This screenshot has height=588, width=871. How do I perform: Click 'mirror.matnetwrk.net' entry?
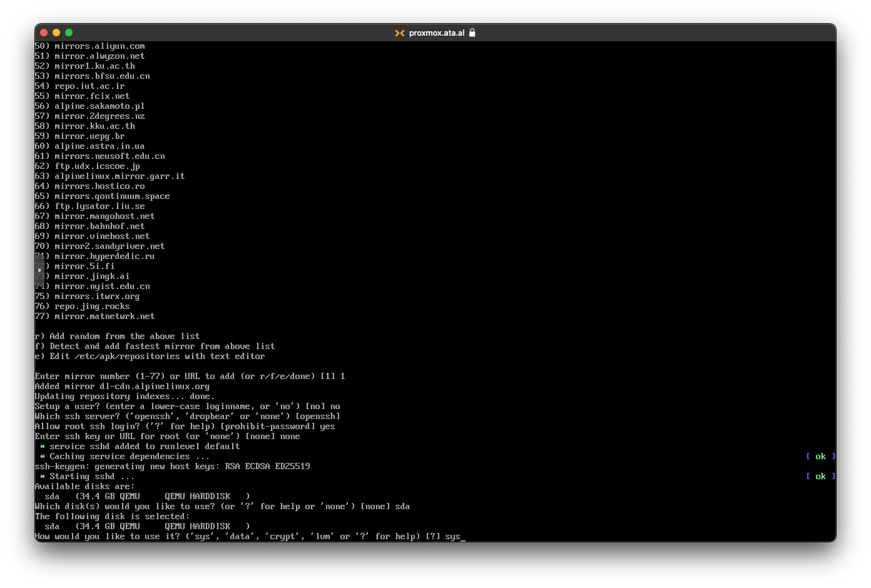click(x=95, y=317)
